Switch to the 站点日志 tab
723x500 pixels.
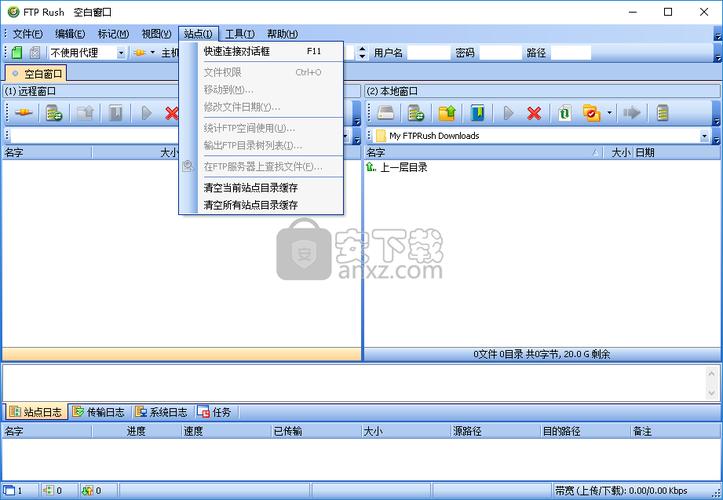click(36, 412)
